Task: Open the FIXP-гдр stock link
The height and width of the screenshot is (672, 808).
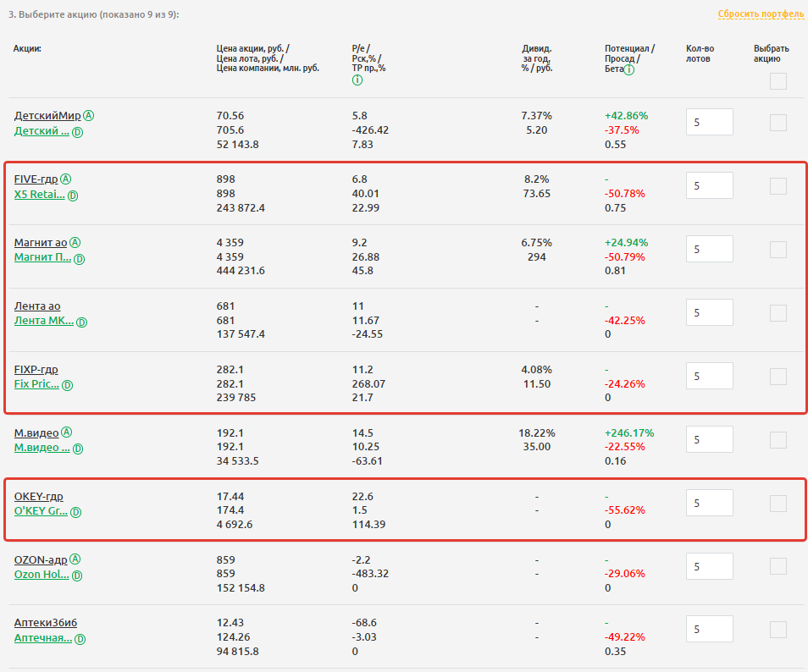Action: (x=36, y=370)
